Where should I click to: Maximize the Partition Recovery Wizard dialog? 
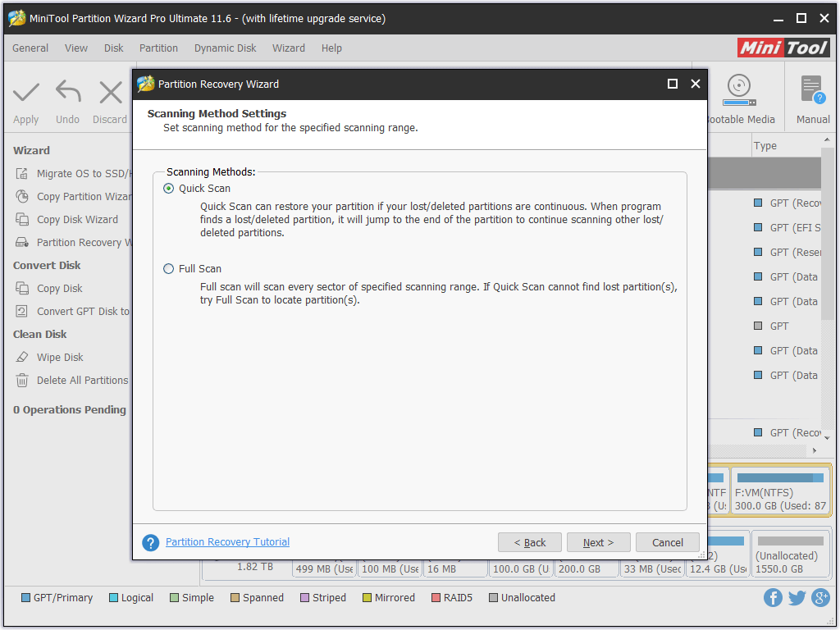pyautogui.click(x=673, y=84)
